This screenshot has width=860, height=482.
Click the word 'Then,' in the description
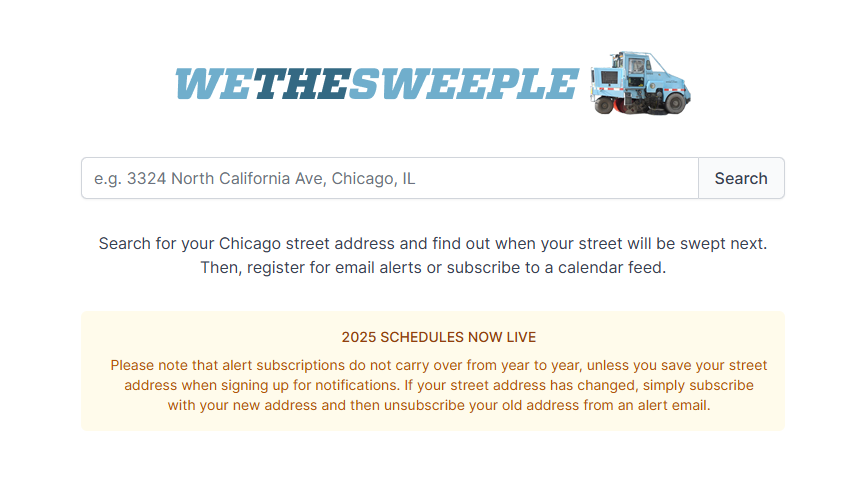pos(221,268)
